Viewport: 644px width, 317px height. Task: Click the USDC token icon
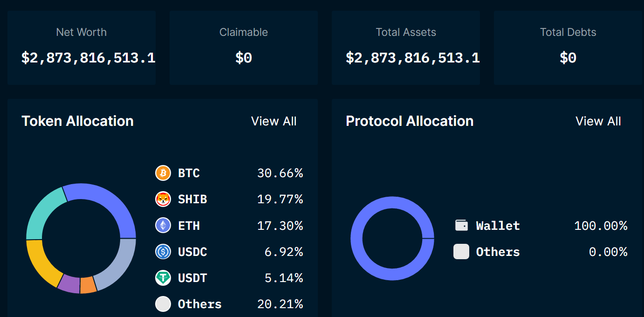tap(163, 251)
